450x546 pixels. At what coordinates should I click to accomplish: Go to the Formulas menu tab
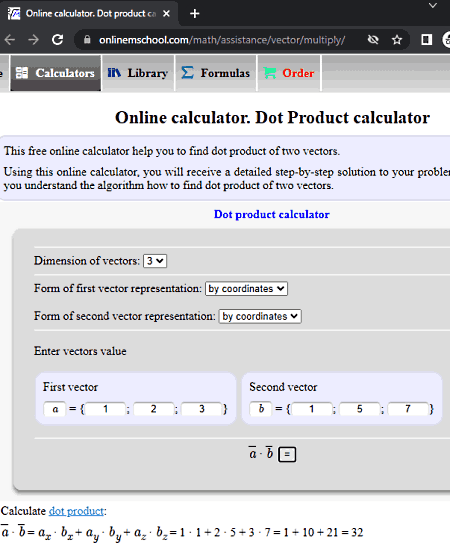216,73
